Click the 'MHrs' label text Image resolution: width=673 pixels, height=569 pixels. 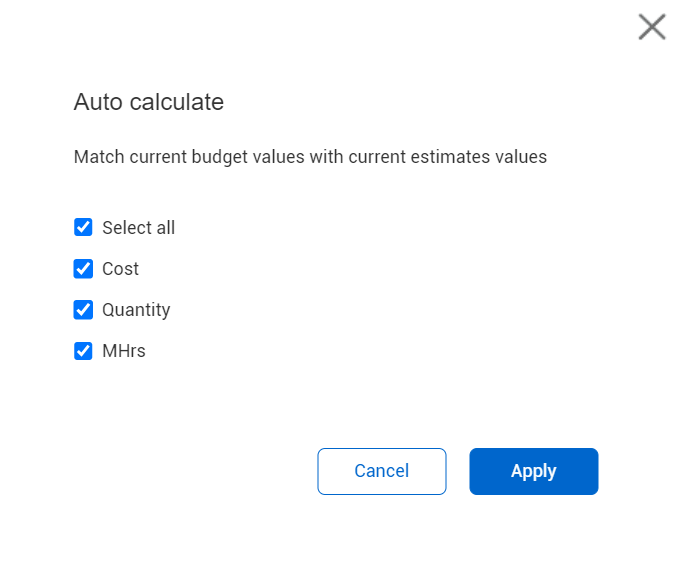124,351
